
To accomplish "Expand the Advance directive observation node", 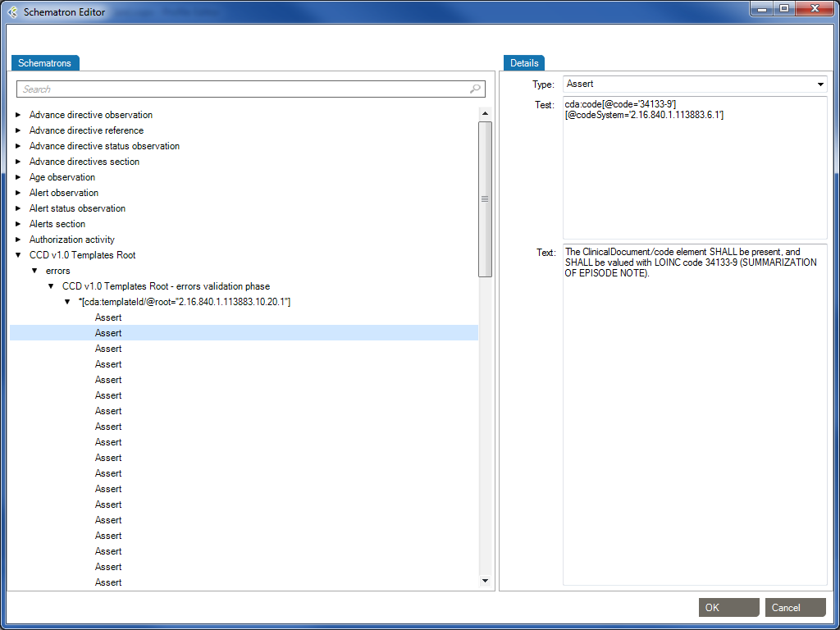I will click(x=18, y=115).
